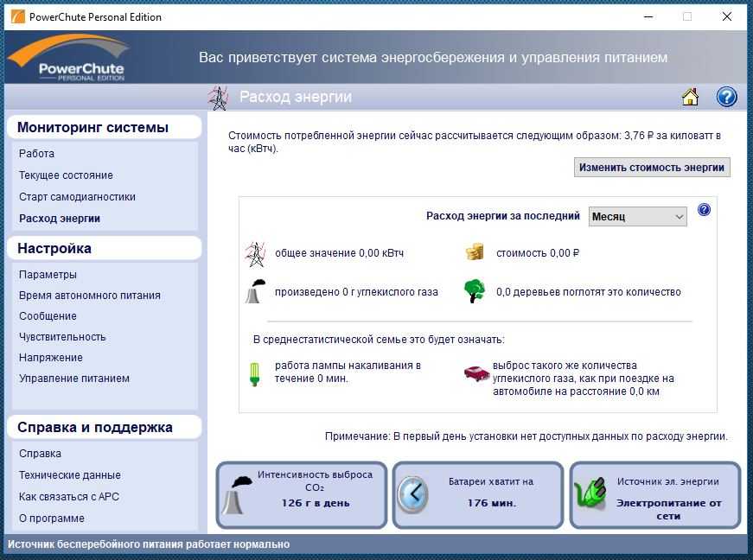Click the gold coins cost icon
This screenshot has width=753, height=560.
click(475, 253)
